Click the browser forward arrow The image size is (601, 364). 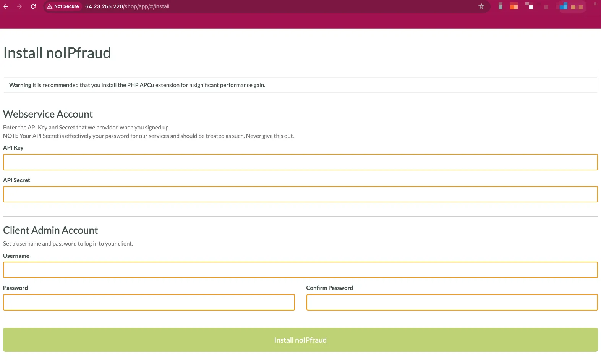[x=19, y=6]
